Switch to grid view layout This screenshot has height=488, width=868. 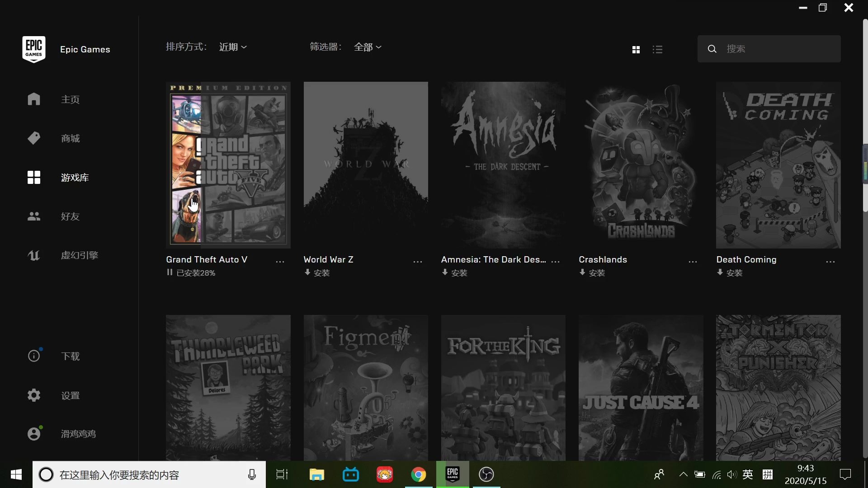click(636, 49)
